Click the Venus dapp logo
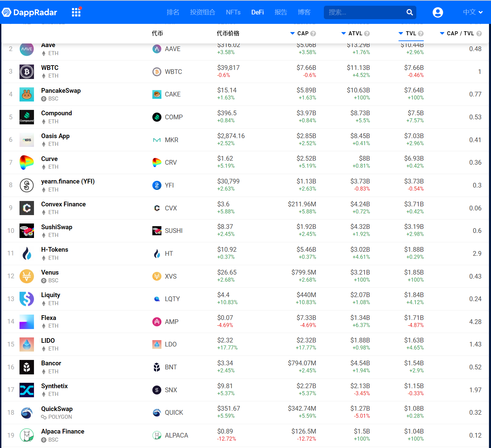 click(27, 276)
